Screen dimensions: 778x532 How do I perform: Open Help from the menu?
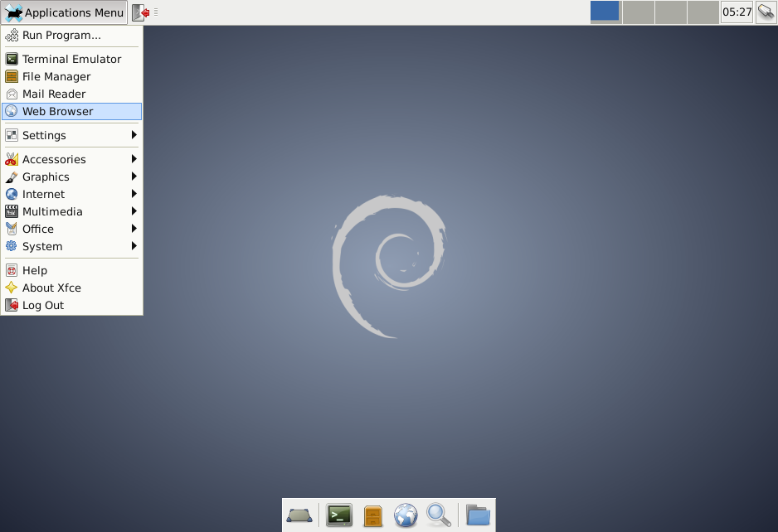click(71, 270)
